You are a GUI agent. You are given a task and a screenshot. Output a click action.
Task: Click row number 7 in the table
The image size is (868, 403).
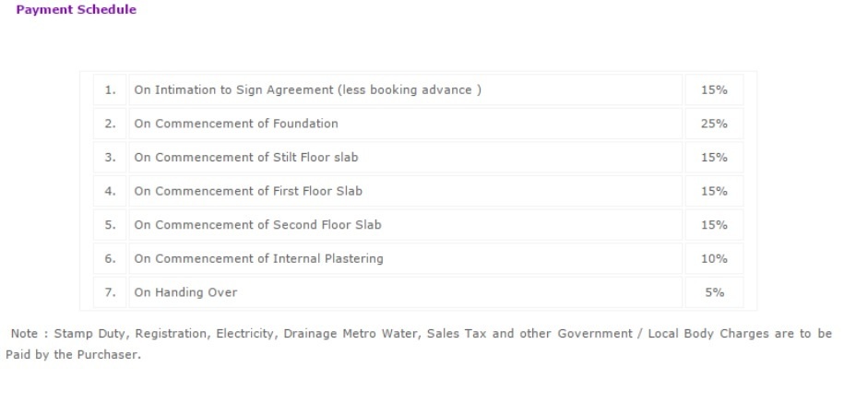(x=110, y=292)
